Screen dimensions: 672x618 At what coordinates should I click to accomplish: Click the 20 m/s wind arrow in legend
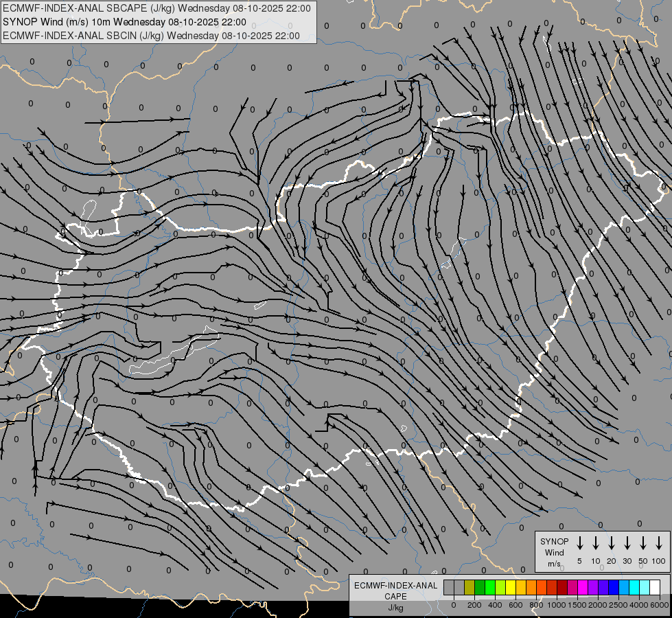(x=612, y=543)
